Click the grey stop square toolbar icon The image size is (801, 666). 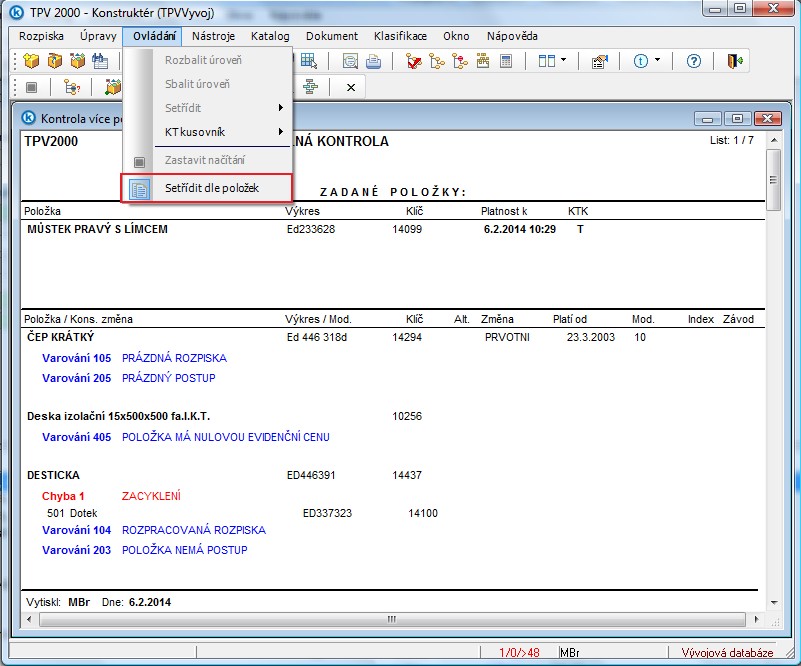tap(32, 87)
